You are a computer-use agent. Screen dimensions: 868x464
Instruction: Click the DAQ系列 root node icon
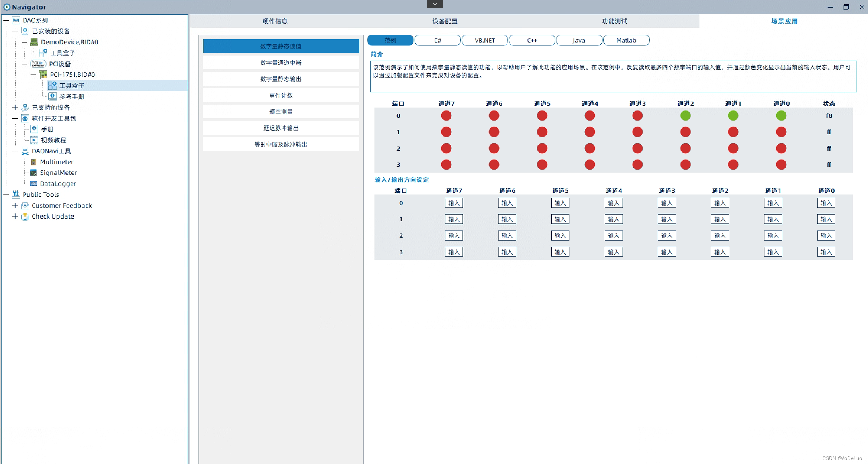16,20
